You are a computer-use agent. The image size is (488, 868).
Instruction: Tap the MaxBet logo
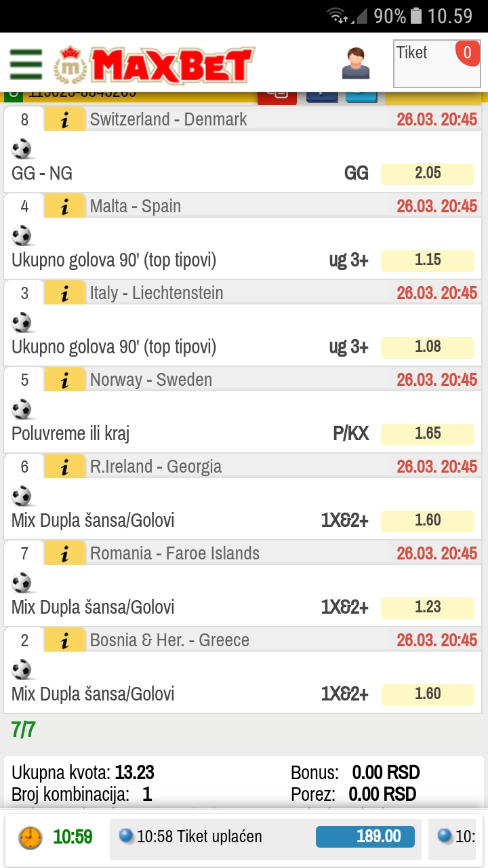(155, 65)
